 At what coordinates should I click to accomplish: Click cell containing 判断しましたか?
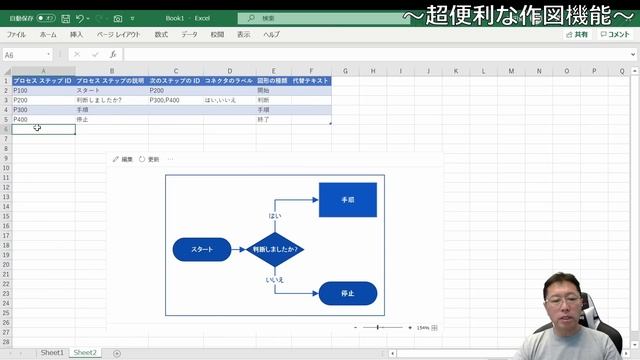(112, 100)
